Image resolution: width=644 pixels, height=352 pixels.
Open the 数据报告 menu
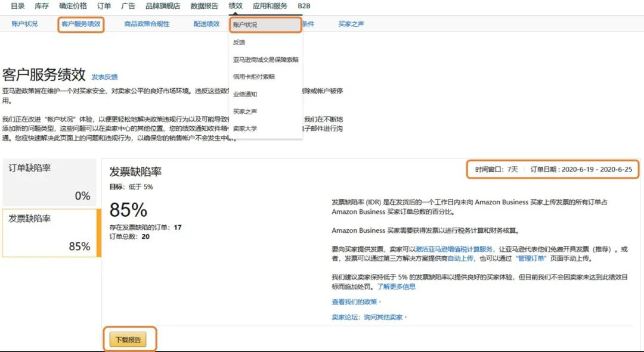pyautogui.click(x=203, y=7)
